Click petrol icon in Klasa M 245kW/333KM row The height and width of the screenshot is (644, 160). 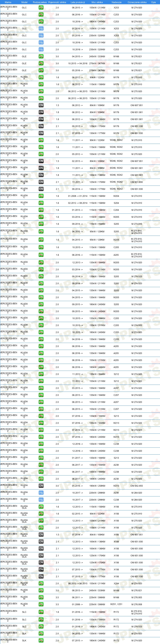point(41,590)
